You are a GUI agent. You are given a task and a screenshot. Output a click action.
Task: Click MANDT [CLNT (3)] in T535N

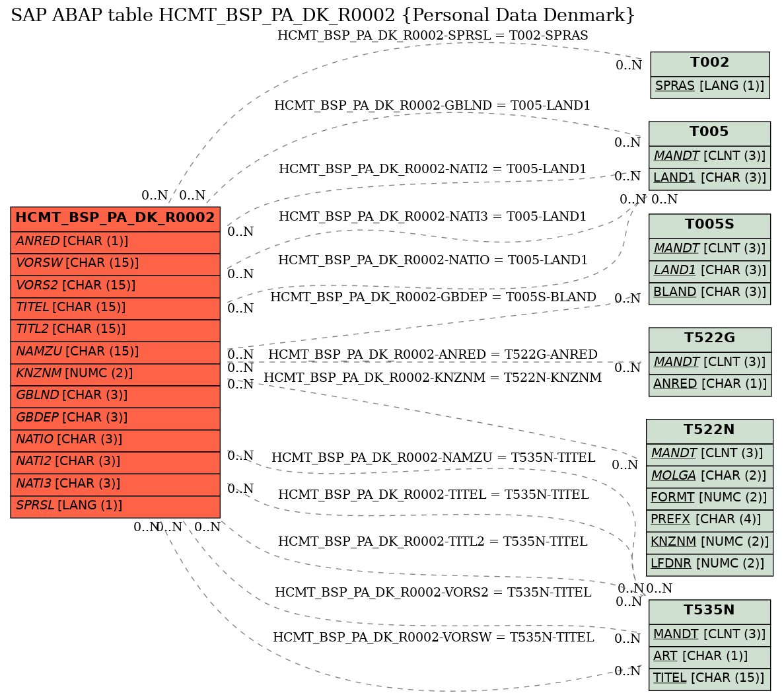(x=709, y=635)
